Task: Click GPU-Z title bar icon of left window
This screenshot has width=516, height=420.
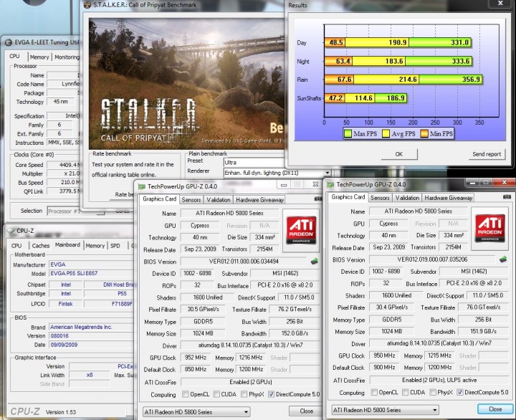Action: pos(141,186)
